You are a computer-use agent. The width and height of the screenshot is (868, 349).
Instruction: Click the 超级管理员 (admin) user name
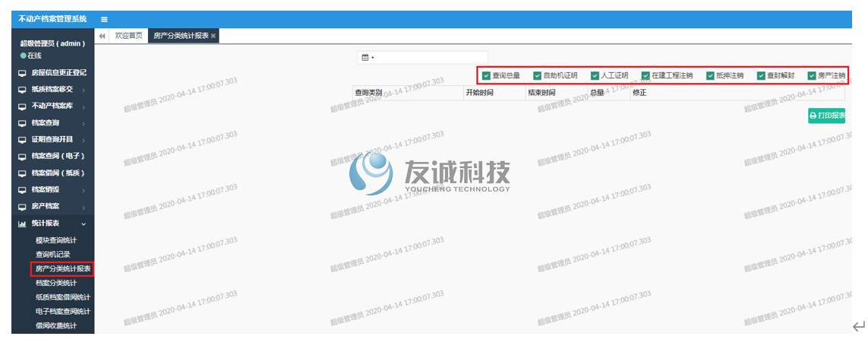coord(52,43)
